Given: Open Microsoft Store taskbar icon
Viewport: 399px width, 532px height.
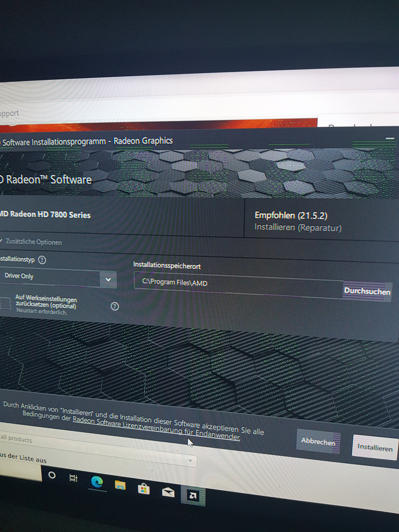Looking at the screenshot, I should (x=144, y=489).
